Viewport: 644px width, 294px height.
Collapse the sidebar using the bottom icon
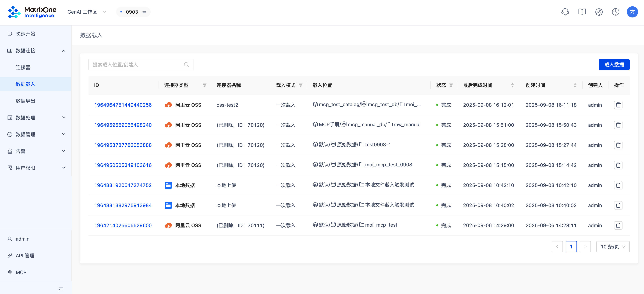tap(61, 289)
